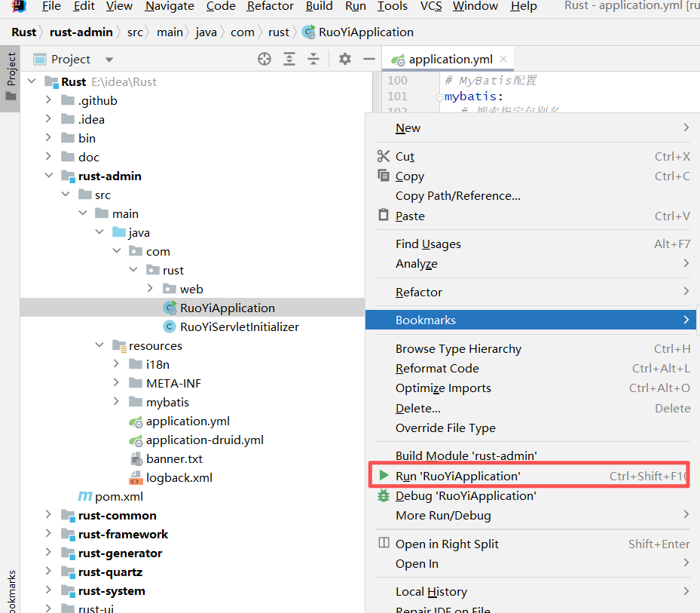Viewport: 700px width, 613px height.
Task: Select the application-druid.yml file
Action: (x=204, y=440)
